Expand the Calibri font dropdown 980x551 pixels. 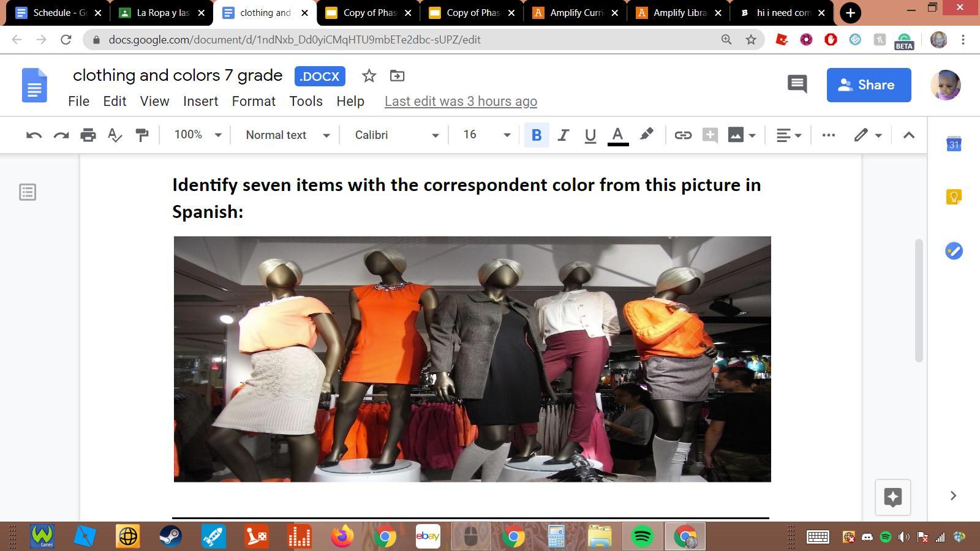coord(396,135)
